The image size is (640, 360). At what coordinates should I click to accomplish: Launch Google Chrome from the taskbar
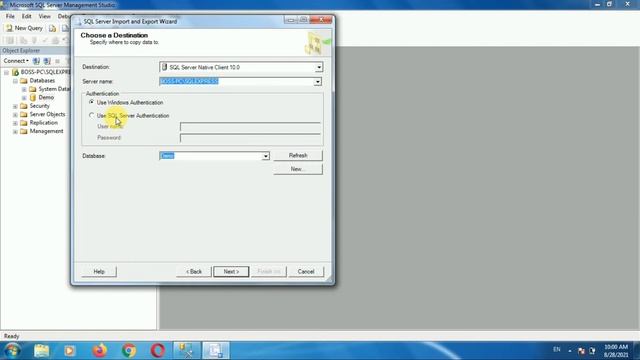point(129,351)
